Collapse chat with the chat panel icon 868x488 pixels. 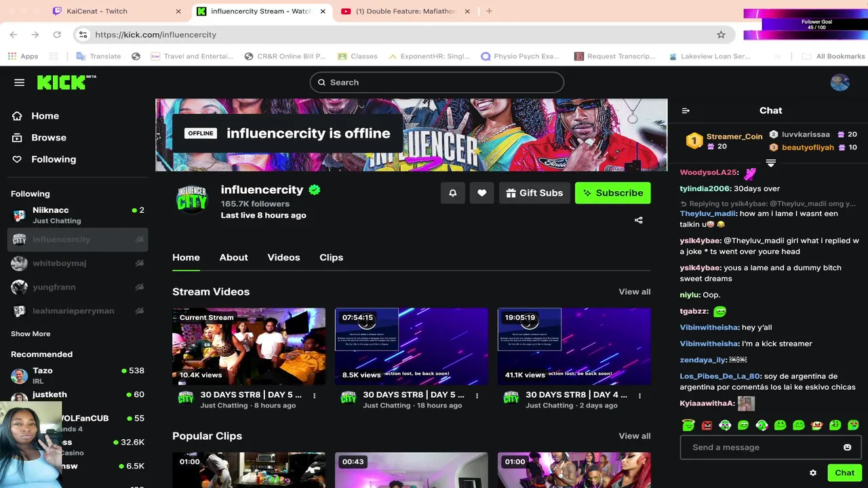(x=686, y=110)
